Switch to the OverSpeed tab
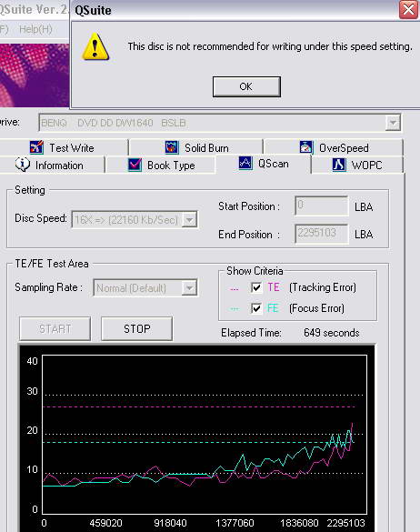Screen dimensions: 420x532 334,147
